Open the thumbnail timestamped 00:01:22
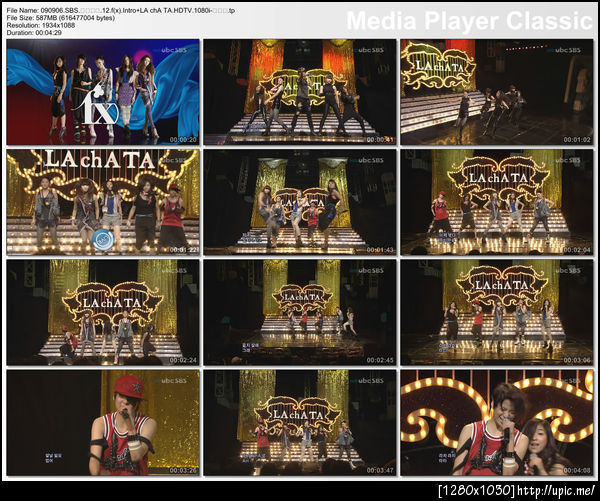600x501 pixels. tap(103, 202)
